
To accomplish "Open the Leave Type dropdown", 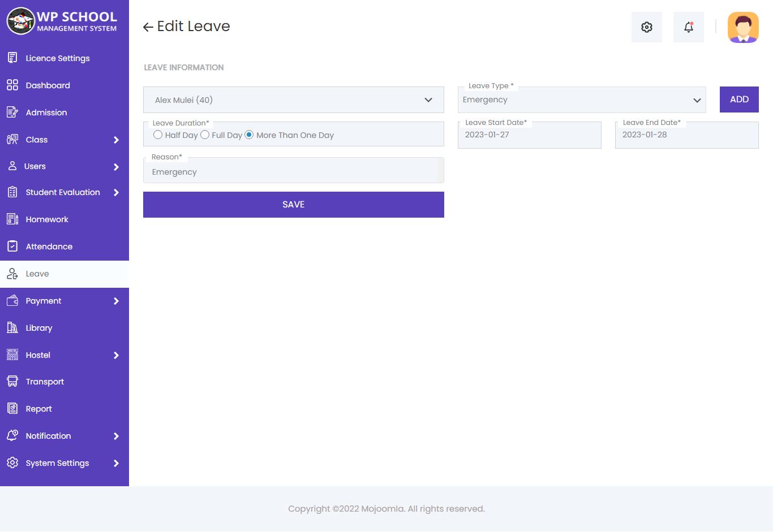I will (x=582, y=100).
